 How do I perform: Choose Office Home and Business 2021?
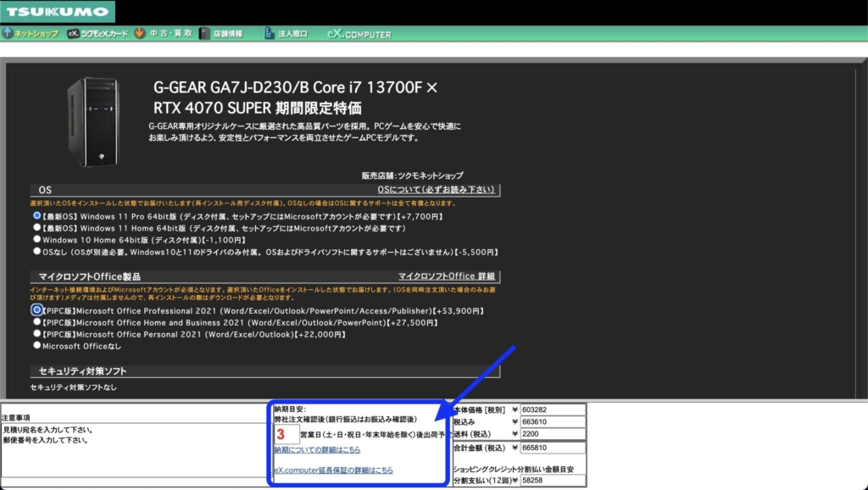point(37,322)
